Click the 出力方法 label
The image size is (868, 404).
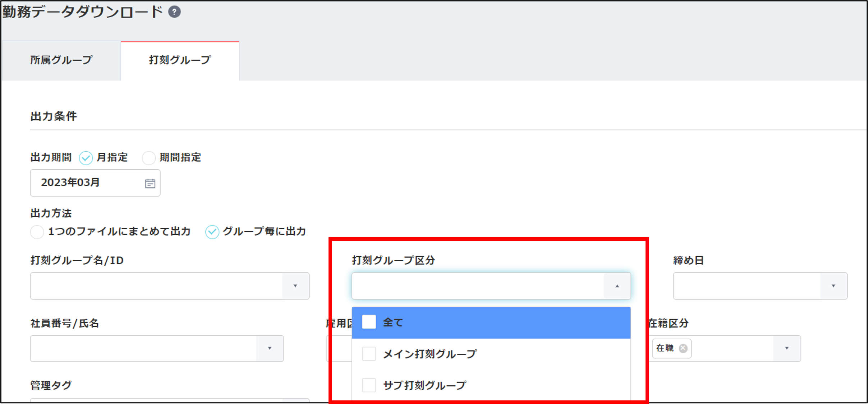(51, 214)
